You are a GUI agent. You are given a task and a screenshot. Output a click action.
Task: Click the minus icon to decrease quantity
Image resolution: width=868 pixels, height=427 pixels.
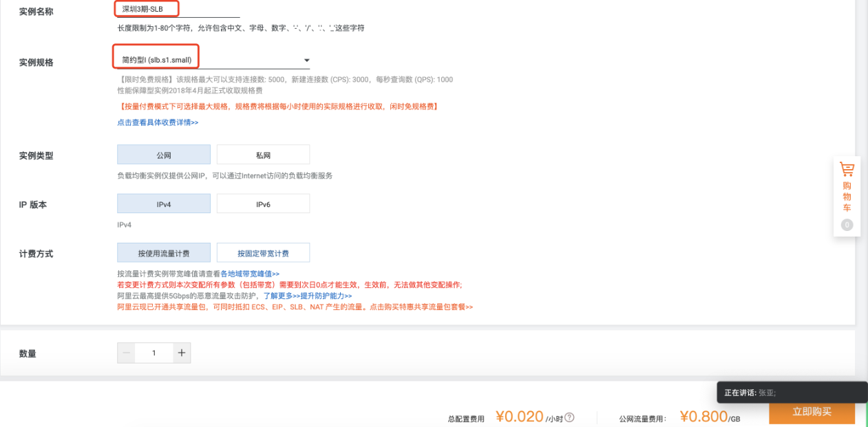[x=126, y=352]
